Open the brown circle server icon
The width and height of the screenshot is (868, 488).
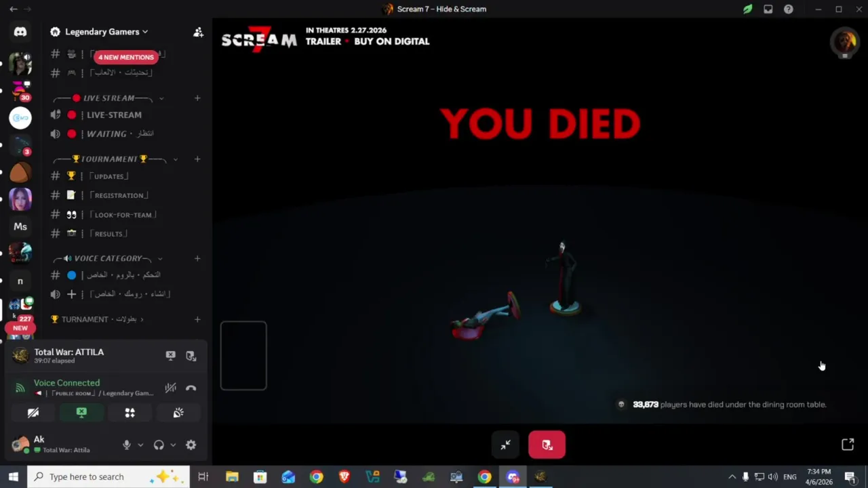(x=20, y=173)
